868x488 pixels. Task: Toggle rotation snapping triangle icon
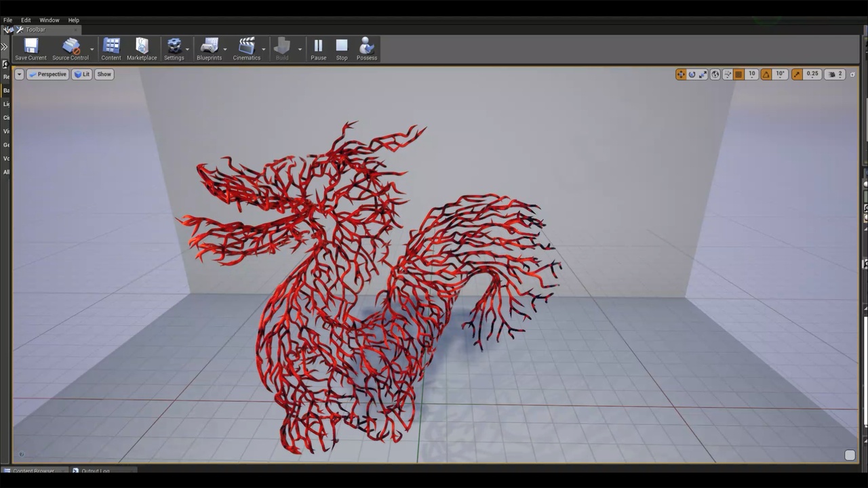coord(766,75)
